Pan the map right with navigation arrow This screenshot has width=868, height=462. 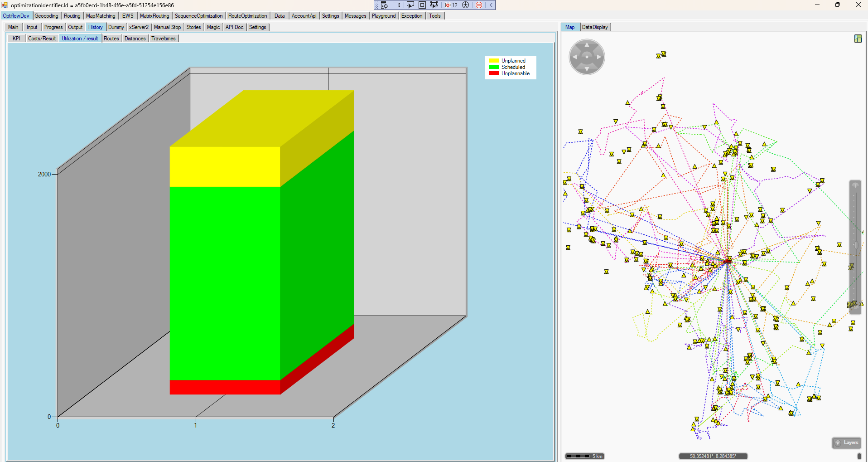click(x=599, y=57)
